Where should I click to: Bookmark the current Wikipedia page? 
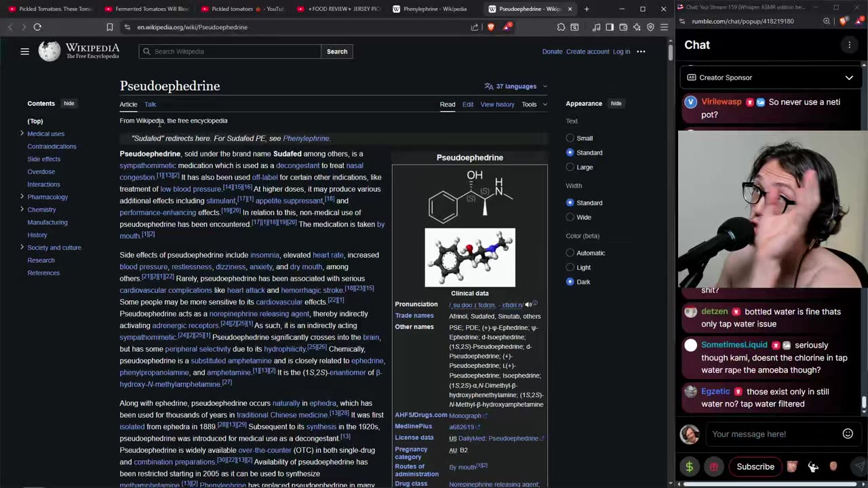click(x=109, y=27)
